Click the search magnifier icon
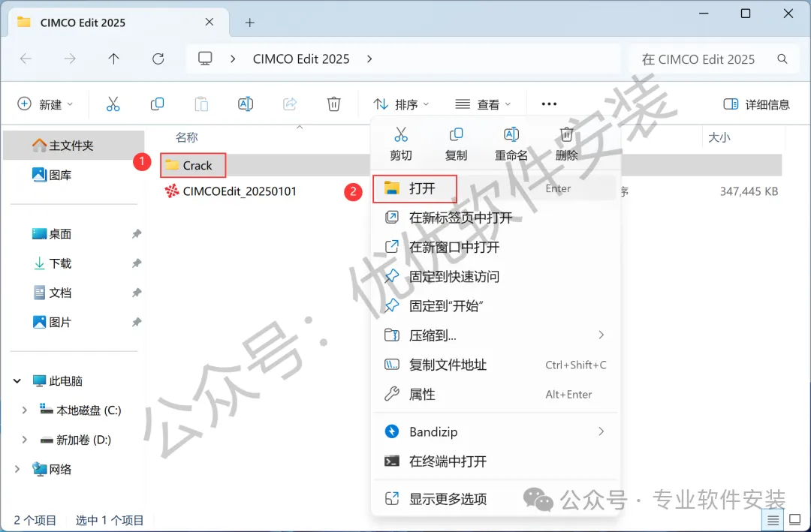811x532 pixels. [782, 59]
